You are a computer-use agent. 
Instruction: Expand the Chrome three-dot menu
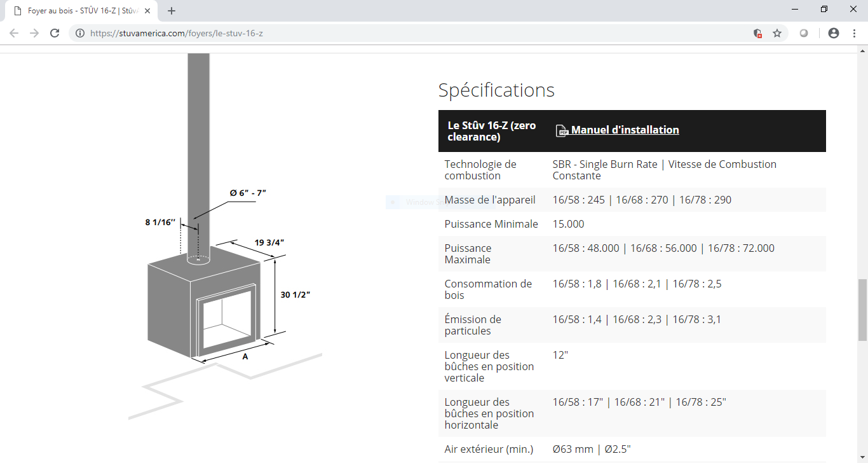[854, 33]
